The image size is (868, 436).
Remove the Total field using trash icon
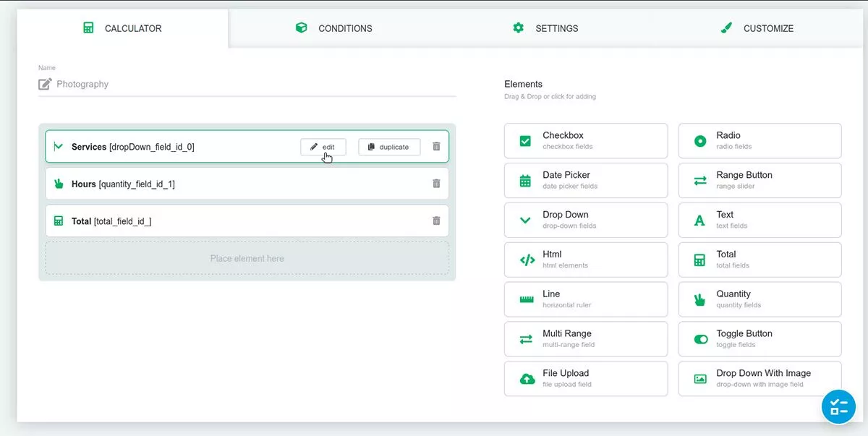pyautogui.click(x=436, y=221)
